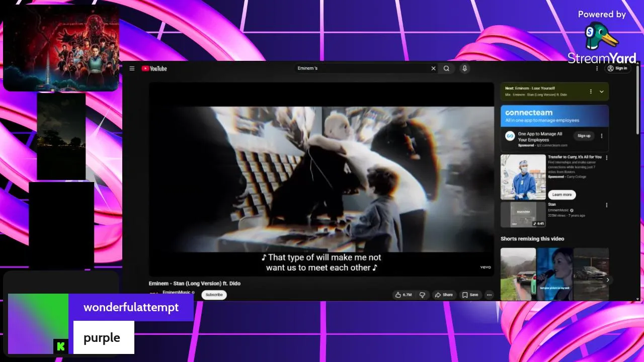Open the singer with microphone short
The width and height of the screenshot is (644, 362).
tap(554, 274)
